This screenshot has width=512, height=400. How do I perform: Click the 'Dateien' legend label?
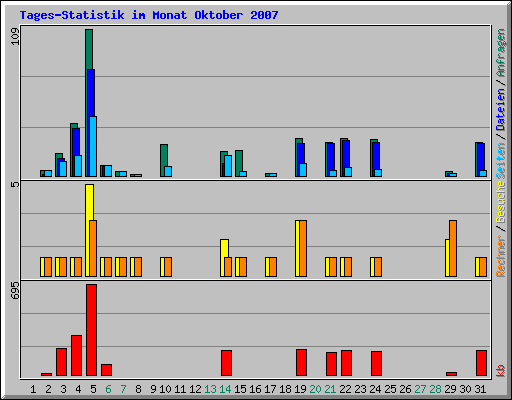pos(500,110)
